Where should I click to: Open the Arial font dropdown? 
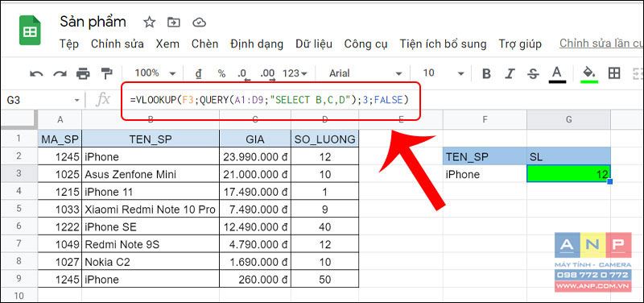pyautogui.click(x=365, y=73)
